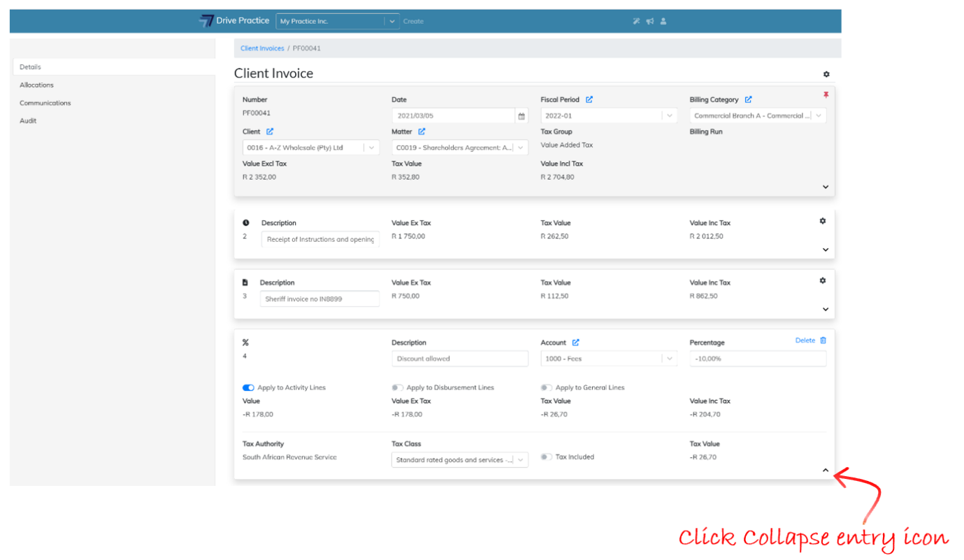The width and height of the screenshot is (964, 560).
Task: Click the announcements megaphone icon
Action: click(x=649, y=21)
